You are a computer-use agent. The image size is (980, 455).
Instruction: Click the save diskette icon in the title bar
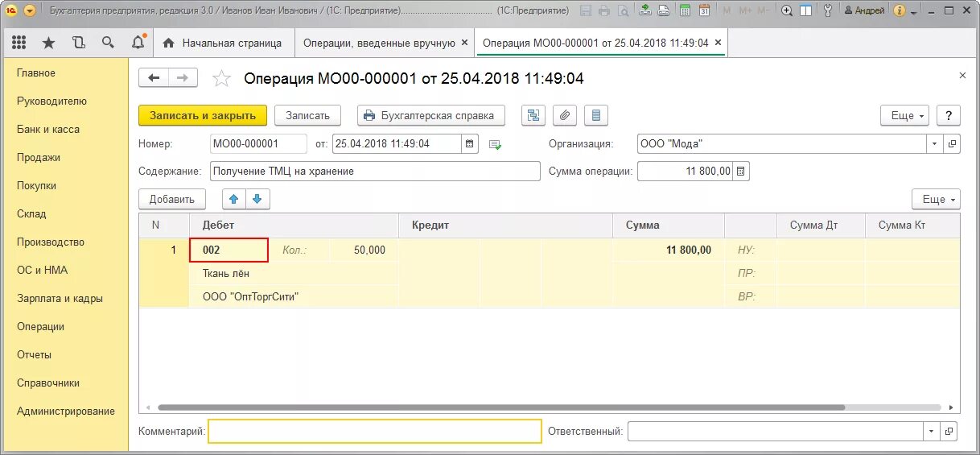pyautogui.click(x=586, y=10)
